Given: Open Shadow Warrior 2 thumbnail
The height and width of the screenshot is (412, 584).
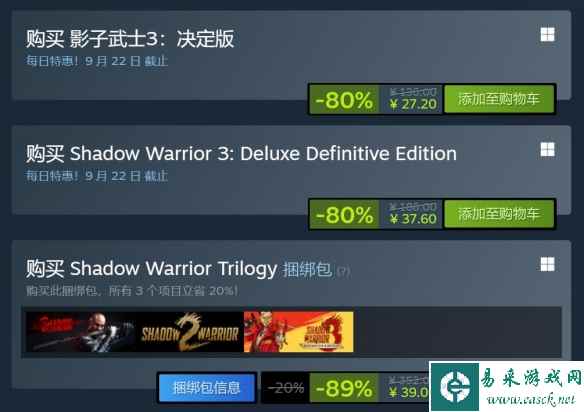Looking at the screenshot, I should [x=189, y=332].
